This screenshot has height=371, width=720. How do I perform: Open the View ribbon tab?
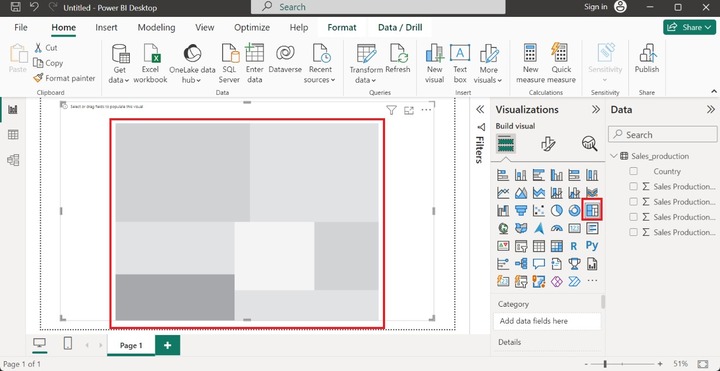[205, 28]
